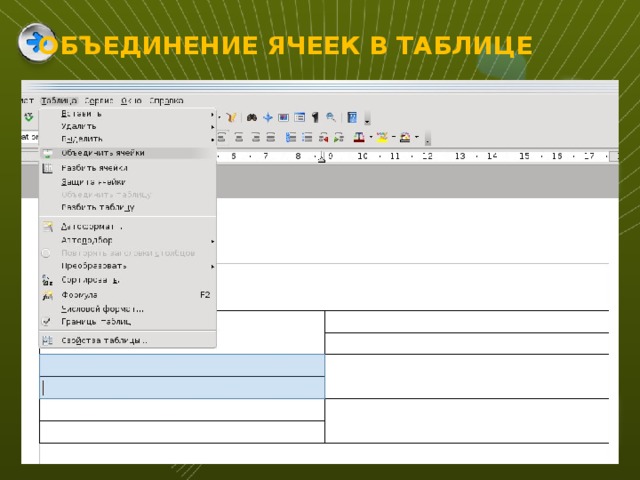The image size is (640, 480).
Task: Click the Zoom magnifier icon
Action: tap(331, 118)
